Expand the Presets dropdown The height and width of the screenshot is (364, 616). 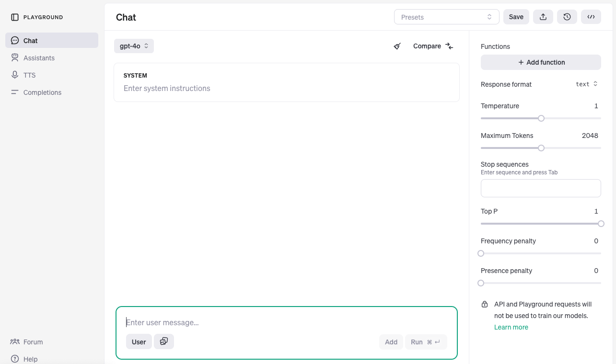(446, 17)
